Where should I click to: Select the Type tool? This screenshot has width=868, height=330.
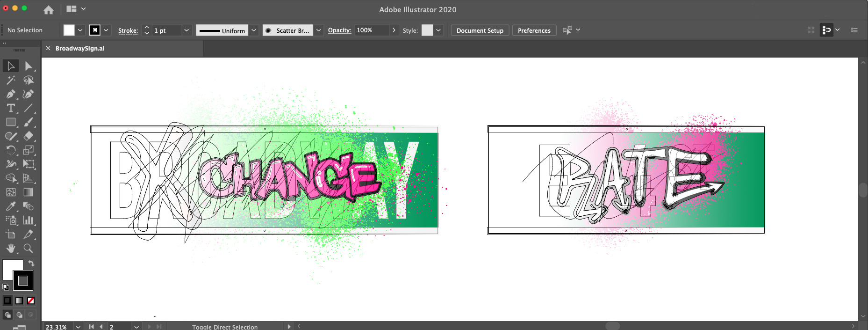tap(11, 108)
